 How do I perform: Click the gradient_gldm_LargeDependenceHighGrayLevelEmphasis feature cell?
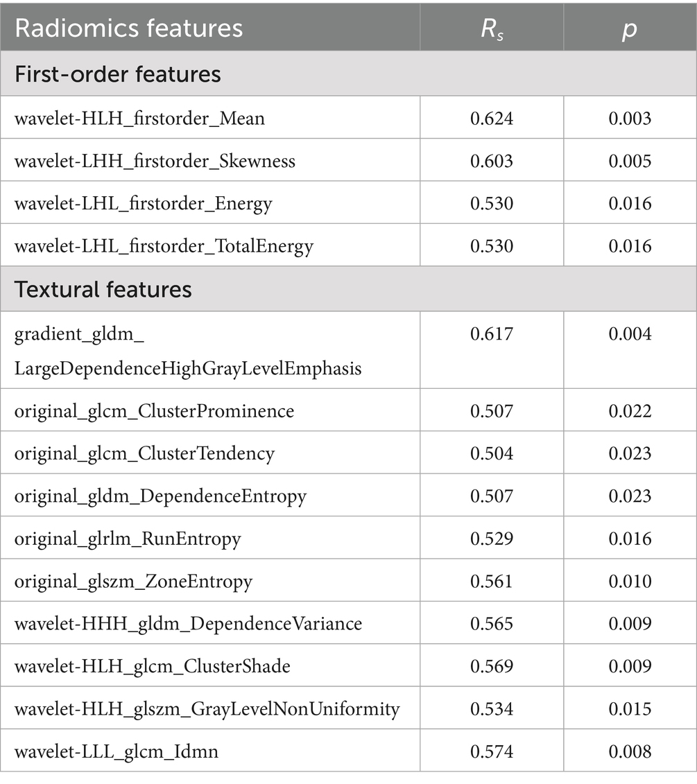[x=187, y=351]
